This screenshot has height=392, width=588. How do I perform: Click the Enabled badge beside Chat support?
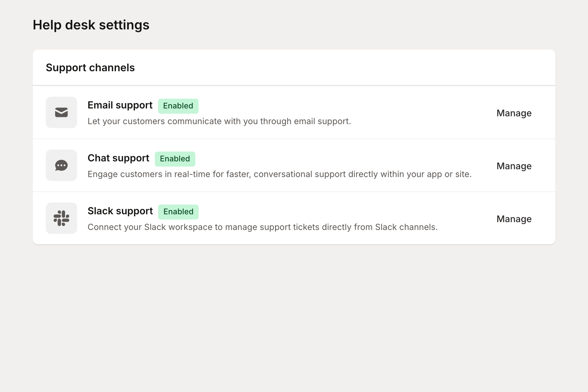[175, 159]
